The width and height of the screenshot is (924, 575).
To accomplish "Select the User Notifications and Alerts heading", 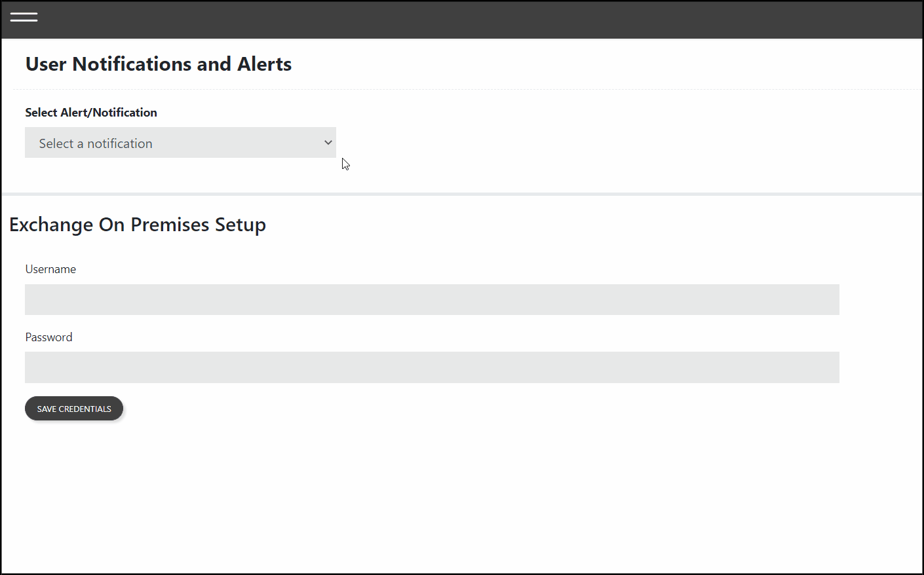I will tap(159, 64).
